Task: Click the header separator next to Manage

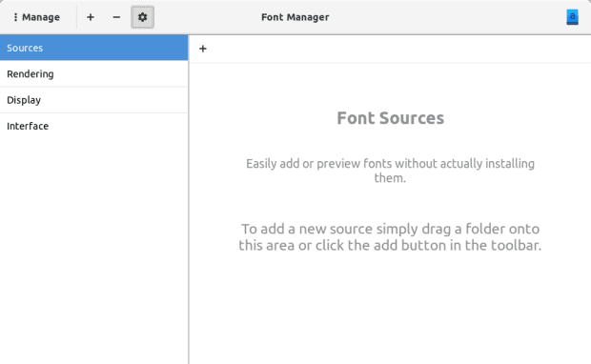Action: 76,17
